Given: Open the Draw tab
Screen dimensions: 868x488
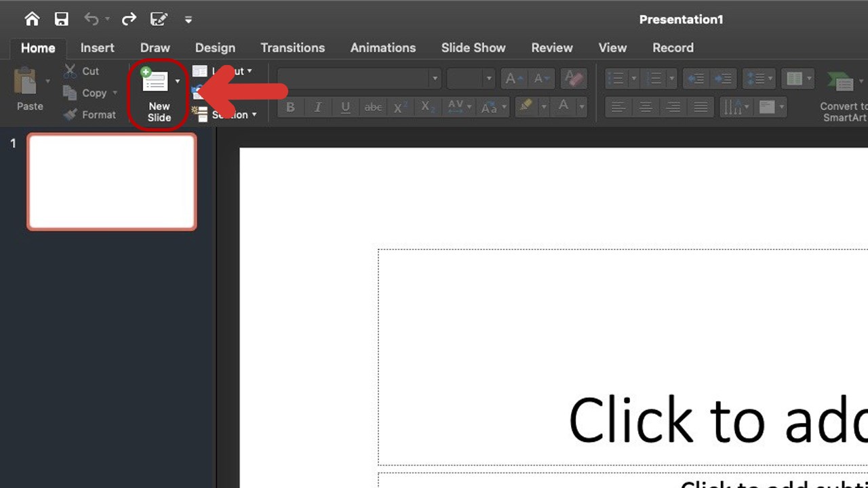Looking at the screenshot, I should [x=155, y=47].
